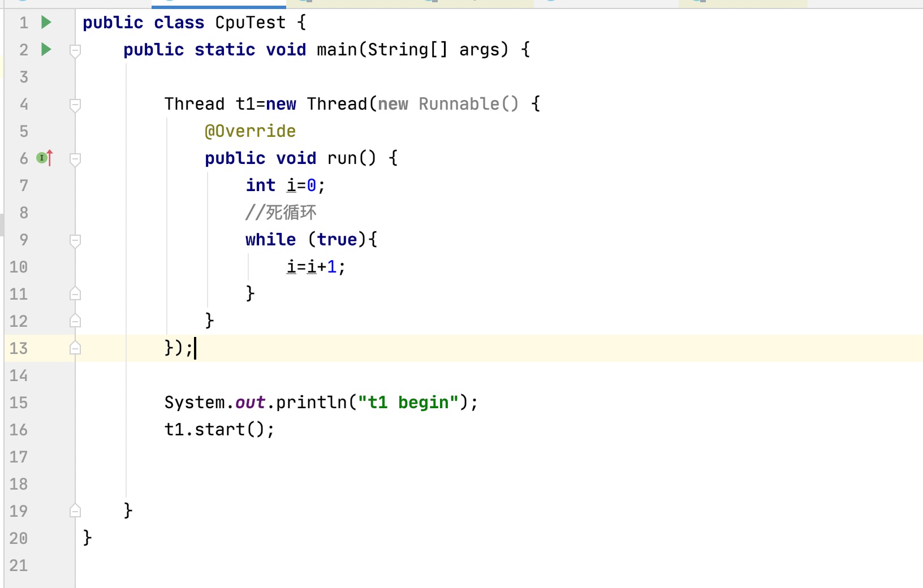This screenshot has width=923, height=588.
Task: Click line number 20 in the gutter
Action: point(19,538)
